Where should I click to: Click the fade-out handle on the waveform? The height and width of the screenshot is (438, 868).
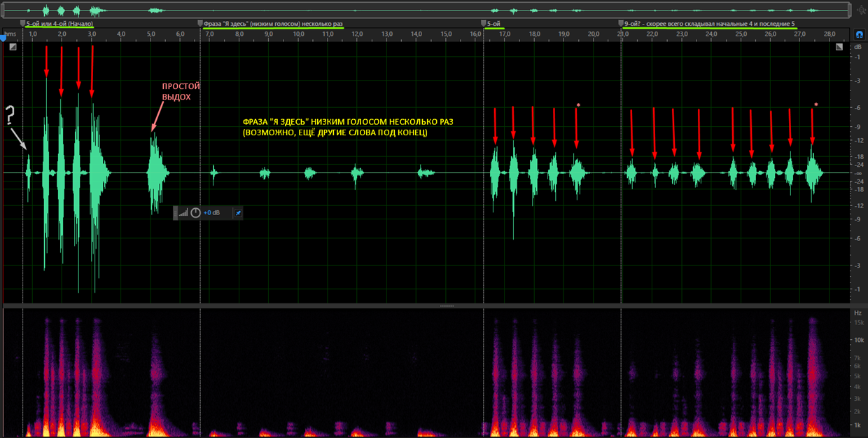[x=839, y=47]
